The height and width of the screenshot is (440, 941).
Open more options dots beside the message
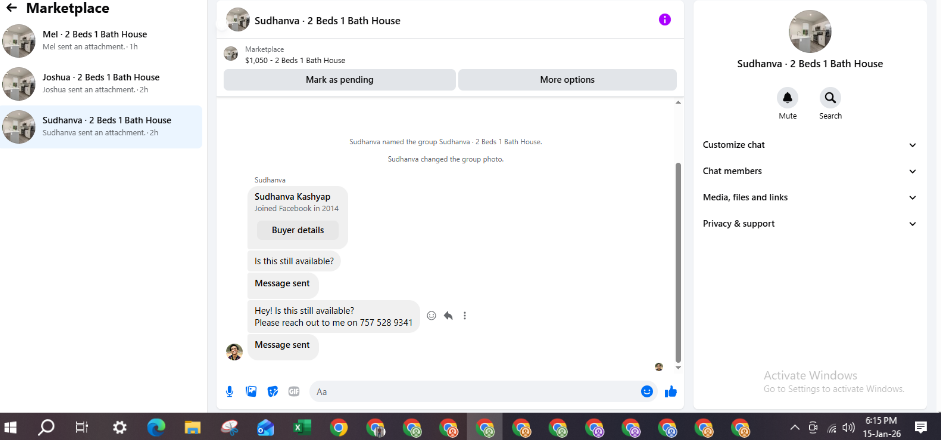464,315
